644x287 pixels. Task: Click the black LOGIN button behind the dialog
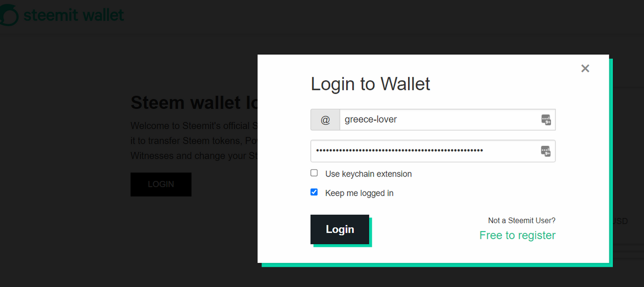(161, 184)
